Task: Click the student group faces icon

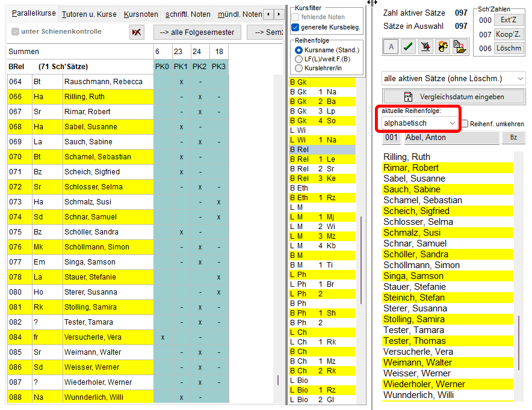Action: (443, 47)
